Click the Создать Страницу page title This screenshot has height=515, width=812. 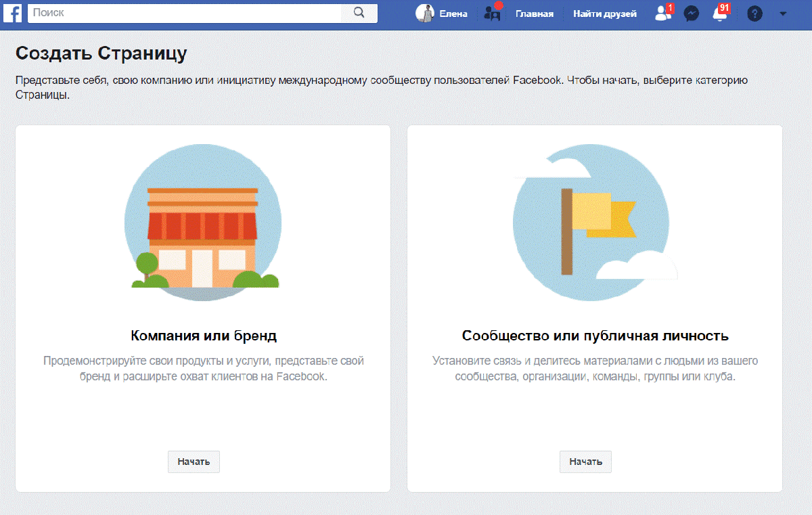(x=101, y=53)
